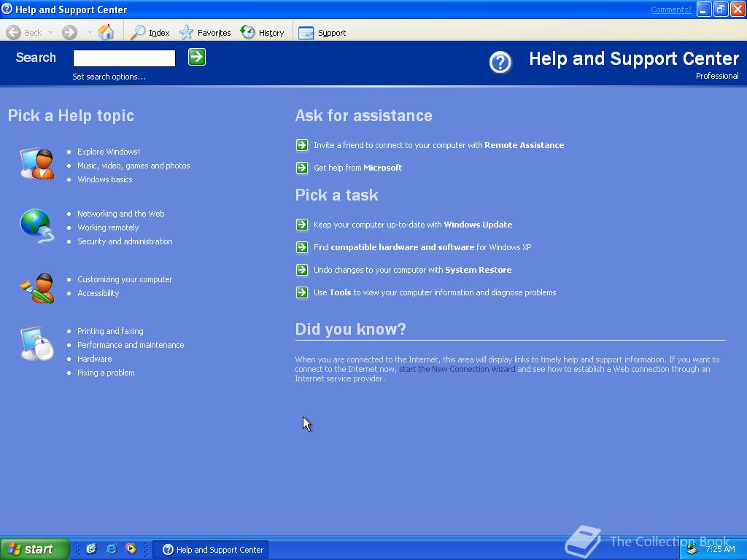Viewport: 747px width, 560px height.
Task: Click Show Desktop quick launch icon
Action: tap(91, 549)
